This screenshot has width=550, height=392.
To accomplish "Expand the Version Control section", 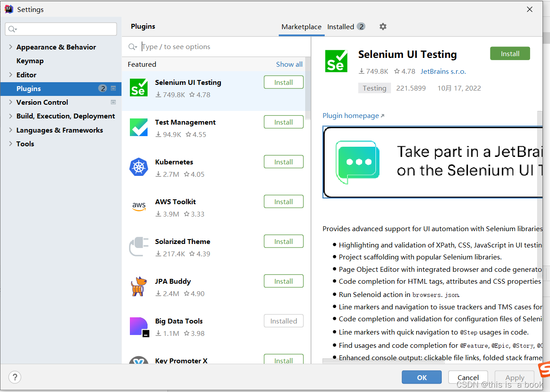I will (x=11, y=102).
